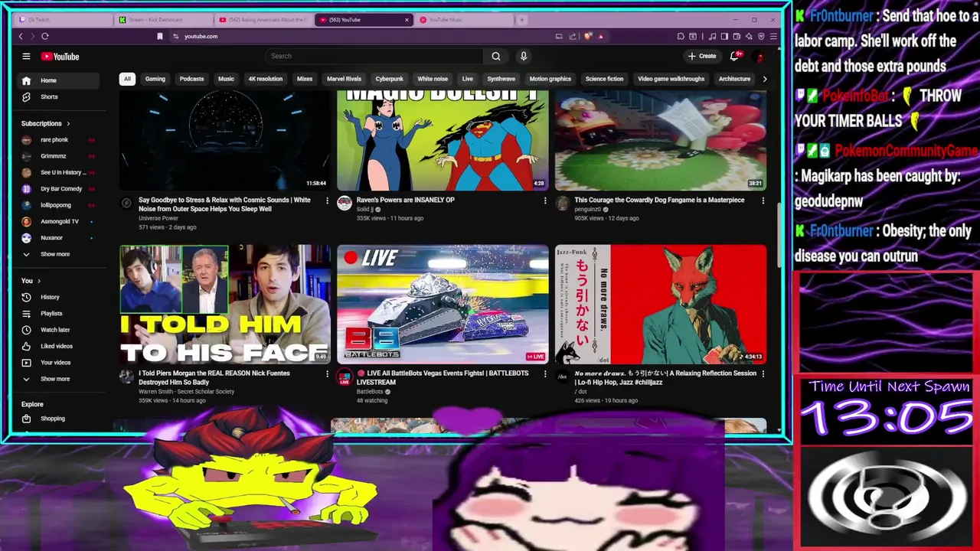Open rare phonk subscription channel

pyautogui.click(x=60, y=140)
